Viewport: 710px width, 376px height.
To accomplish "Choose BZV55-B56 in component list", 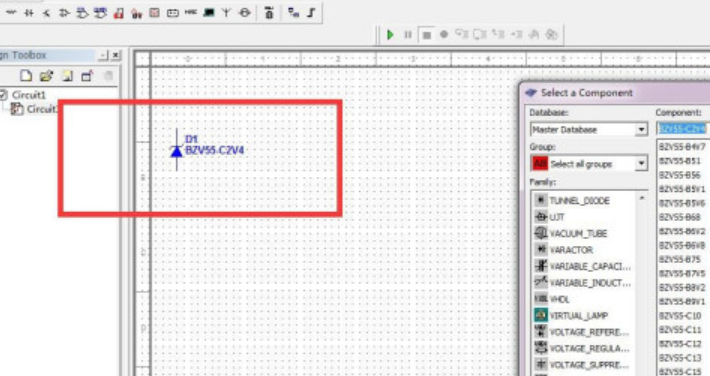I will [680, 175].
